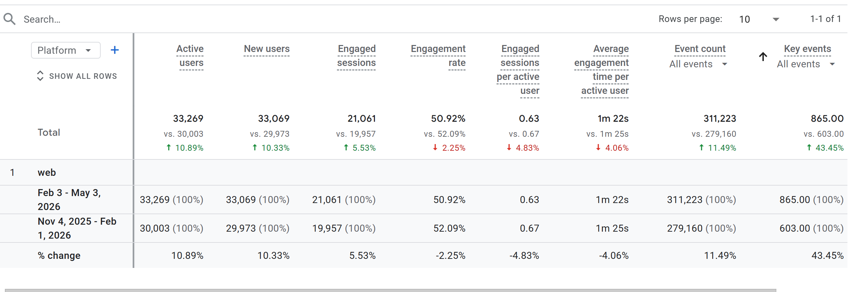Sort by the New users column
This screenshot has width=868, height=292.
coord(267,49)
